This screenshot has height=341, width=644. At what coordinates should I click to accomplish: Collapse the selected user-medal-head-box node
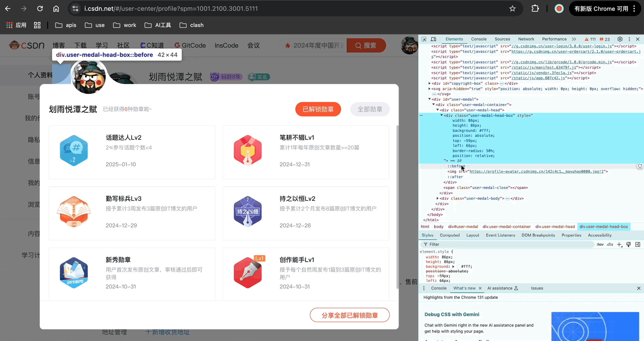click(x=441, y=115)
